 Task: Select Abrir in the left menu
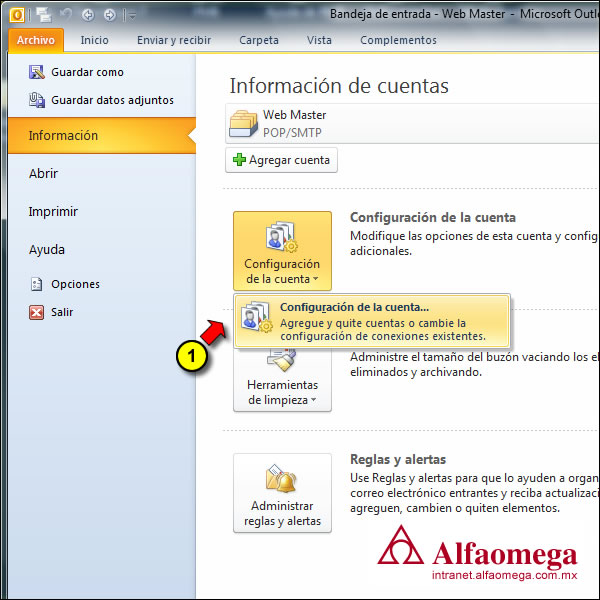pyautogui.click(x=43, y=173)
